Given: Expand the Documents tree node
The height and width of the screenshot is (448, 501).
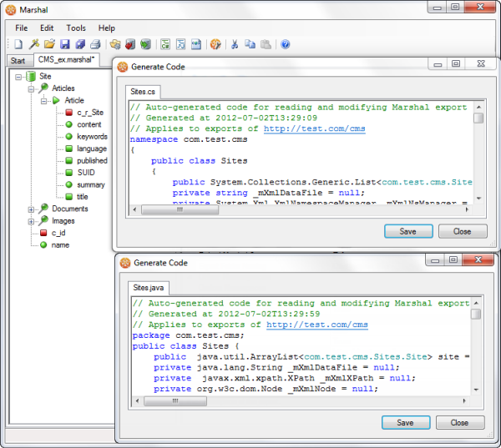Looking at the screenshot, I should point(32,209).
